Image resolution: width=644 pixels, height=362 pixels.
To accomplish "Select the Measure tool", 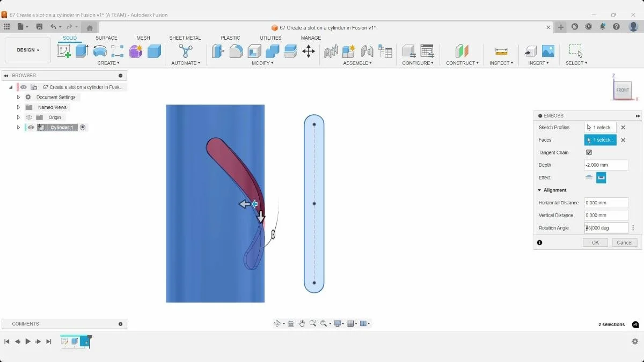I will (x=501, y=51).
